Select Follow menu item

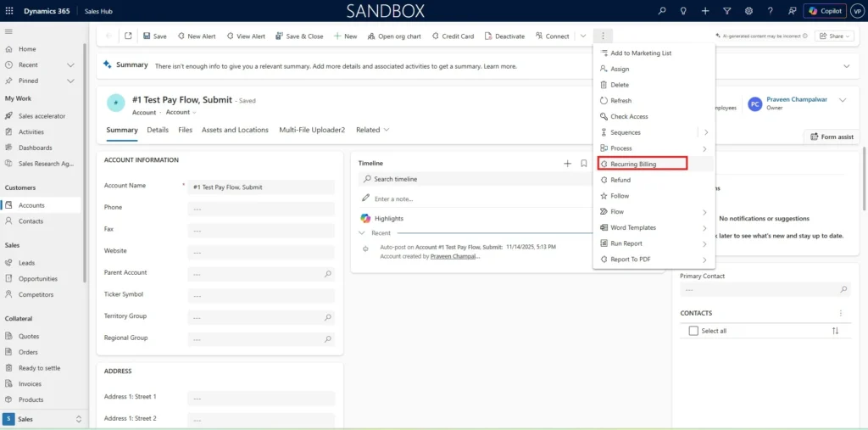tap(654, 196)
